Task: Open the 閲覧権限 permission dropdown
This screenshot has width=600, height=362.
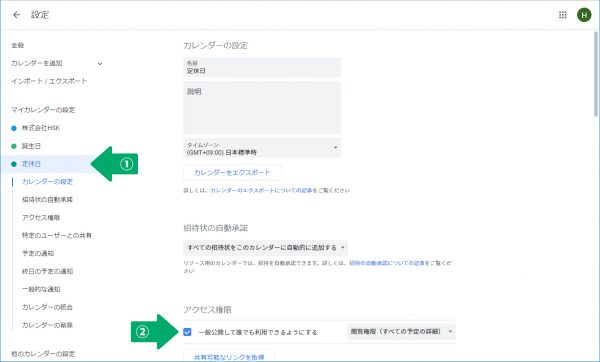Action: click(401, 331)
